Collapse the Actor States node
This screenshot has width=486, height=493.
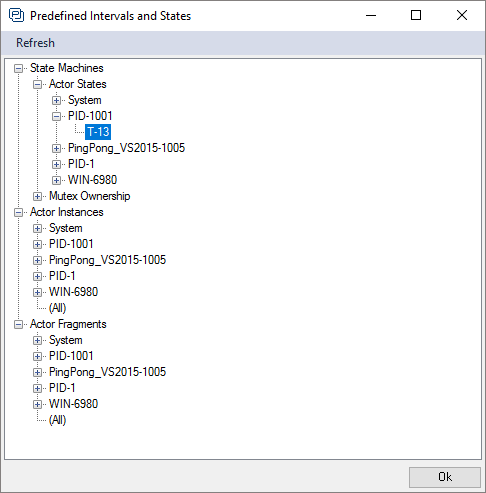tap(38, 84)
